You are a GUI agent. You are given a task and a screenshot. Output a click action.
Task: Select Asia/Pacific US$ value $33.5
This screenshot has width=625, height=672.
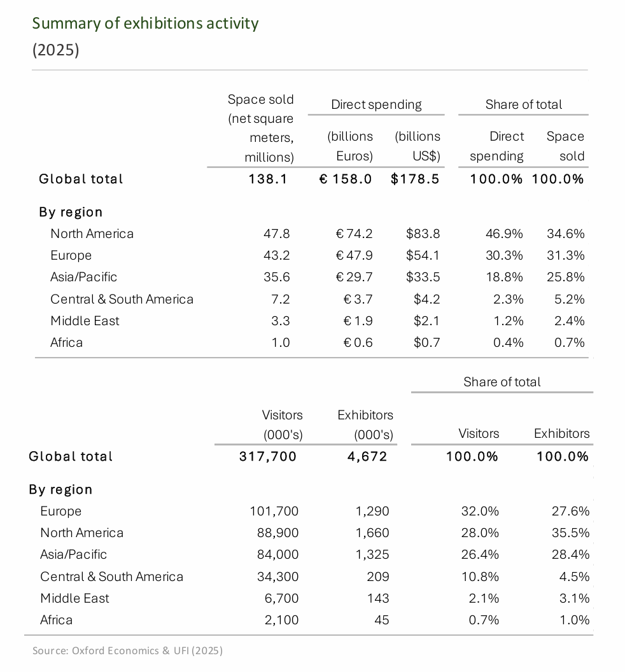[x=423, y=277]
